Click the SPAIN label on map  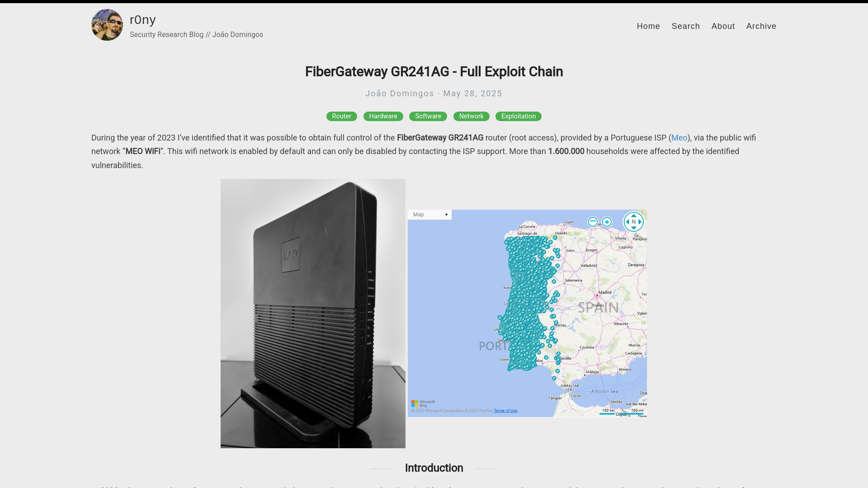(598, 308)
